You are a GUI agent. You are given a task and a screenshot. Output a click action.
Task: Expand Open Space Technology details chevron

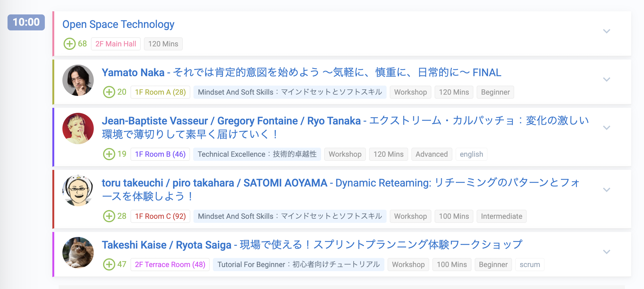click(x=607, y=31)
